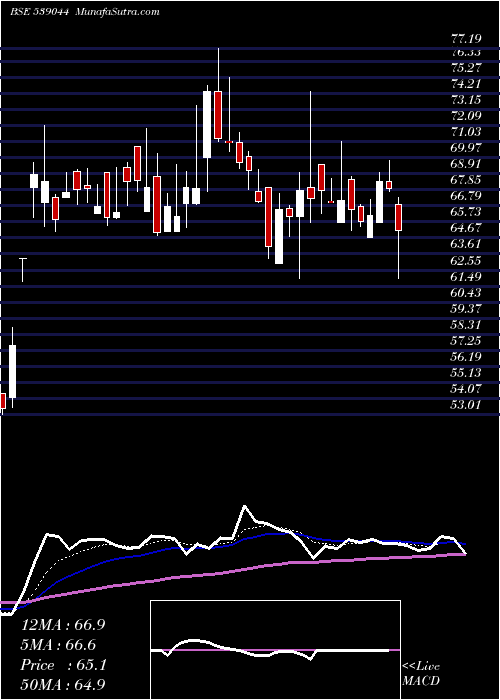The image size is (500, 700).
Task: Click the 69.97 price axis label
Action: (x=466, y=148)
